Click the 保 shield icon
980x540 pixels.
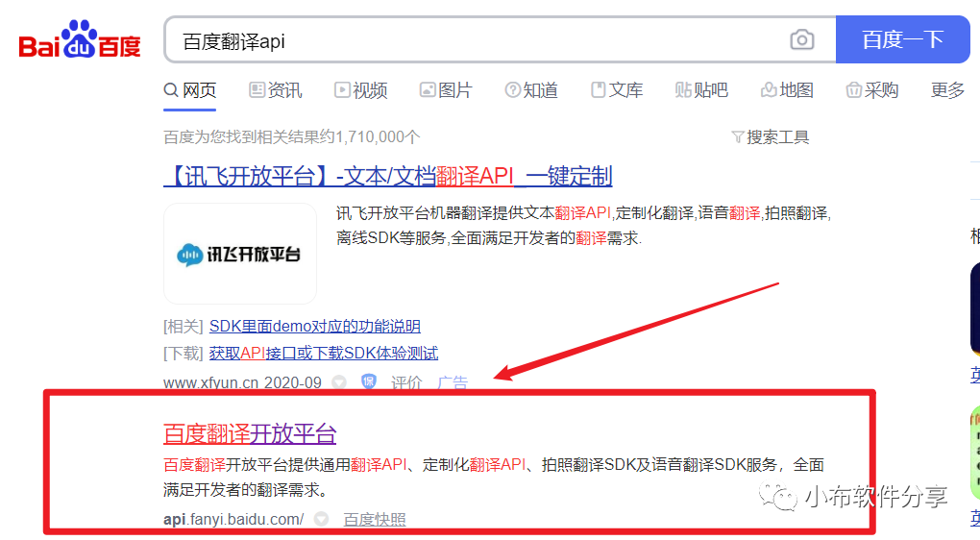[369, 380]
